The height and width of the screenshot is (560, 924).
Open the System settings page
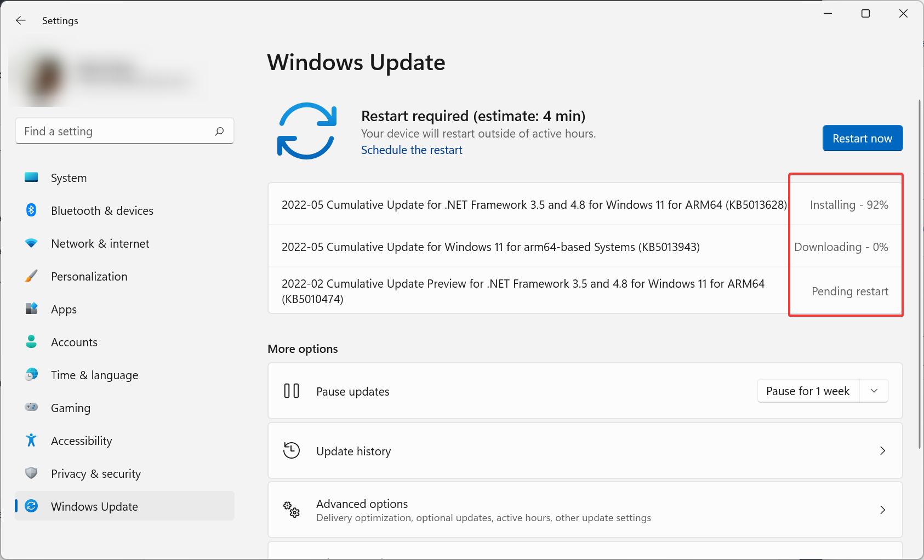(124, 178)
